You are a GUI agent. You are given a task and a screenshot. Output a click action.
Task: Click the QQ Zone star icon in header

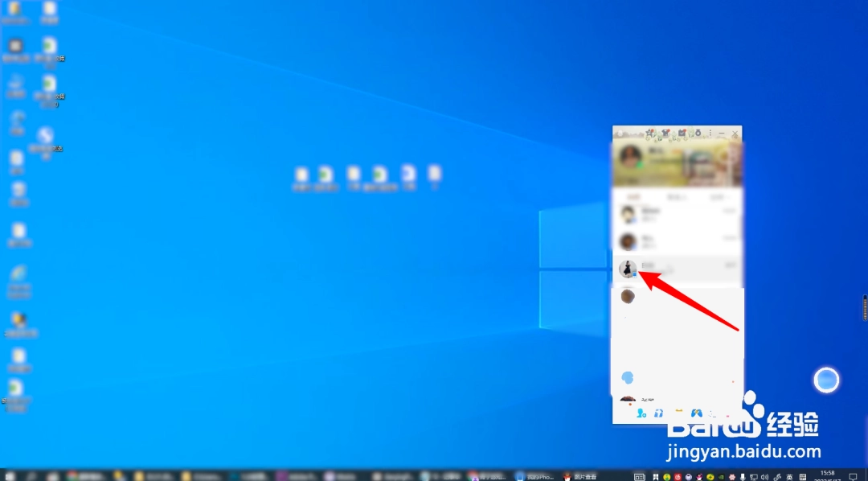click(x=650, y=134)
